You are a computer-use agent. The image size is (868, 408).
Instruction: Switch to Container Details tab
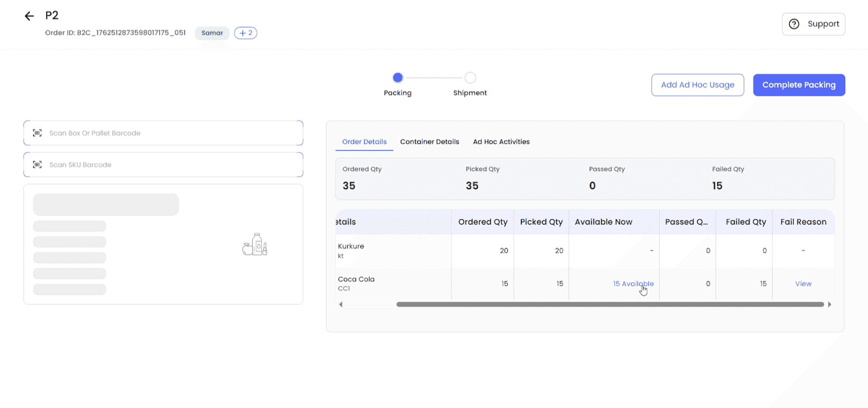tap(430, 142)
